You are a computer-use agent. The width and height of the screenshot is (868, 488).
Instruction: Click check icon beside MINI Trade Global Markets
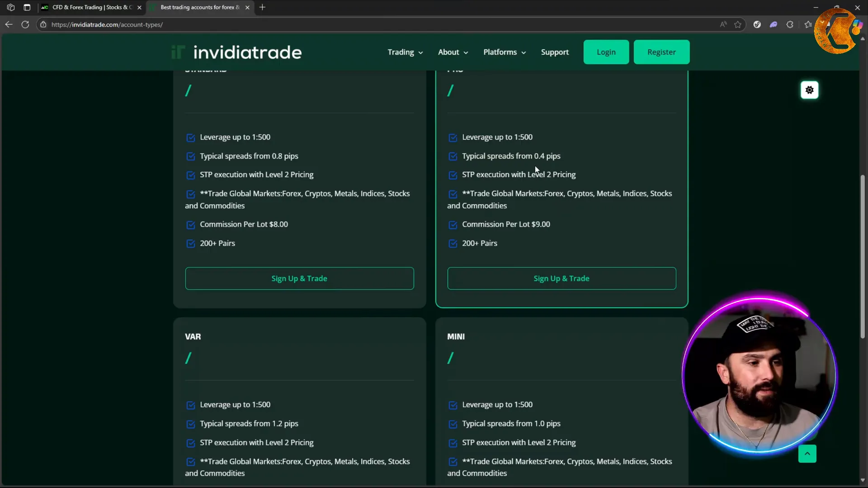pos(453,462)
